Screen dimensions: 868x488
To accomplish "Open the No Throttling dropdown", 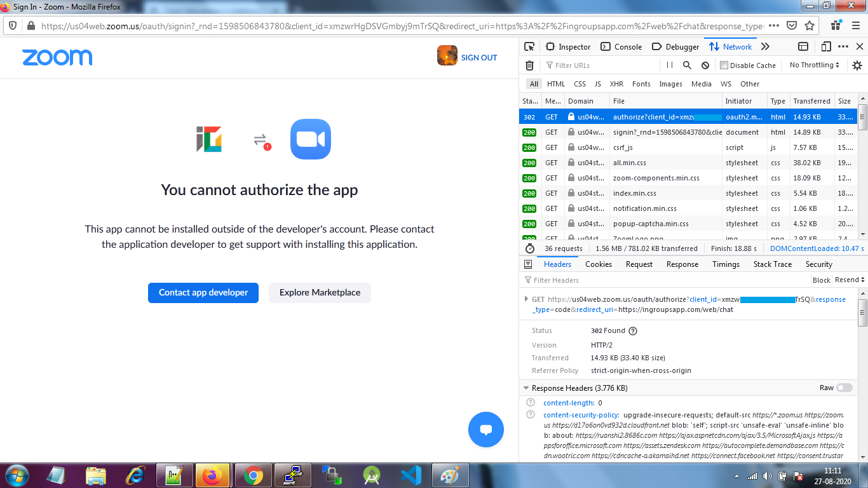I will point(815,65).
